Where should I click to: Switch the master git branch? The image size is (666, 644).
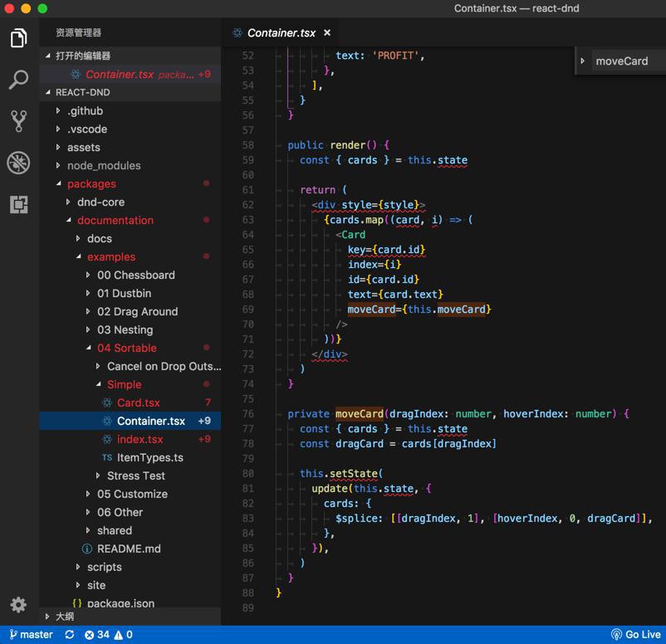[30, 635]
